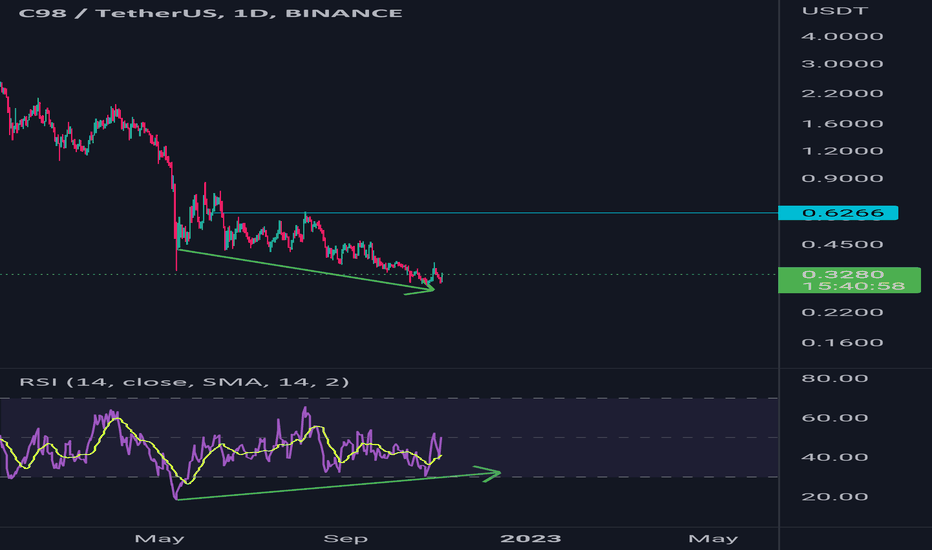Click the 3.0000 price axis value
Viewport: 932px width, 550px height.
(x=842, y=64)
